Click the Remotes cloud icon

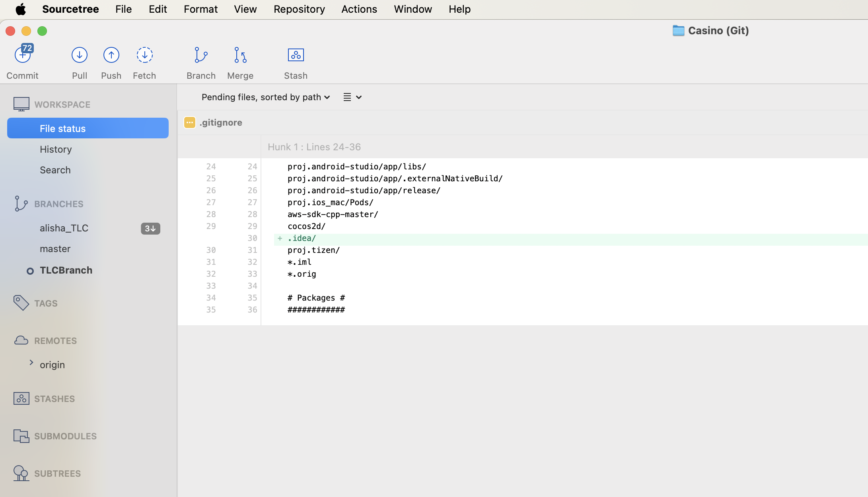(x=21, y=340)
